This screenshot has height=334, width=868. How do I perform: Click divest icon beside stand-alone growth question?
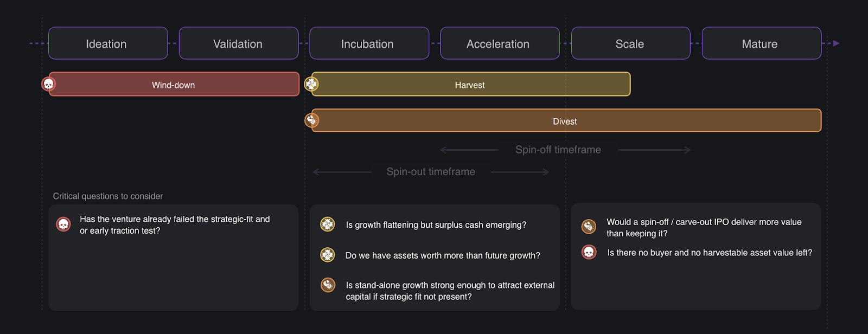[x=328, y=285]
